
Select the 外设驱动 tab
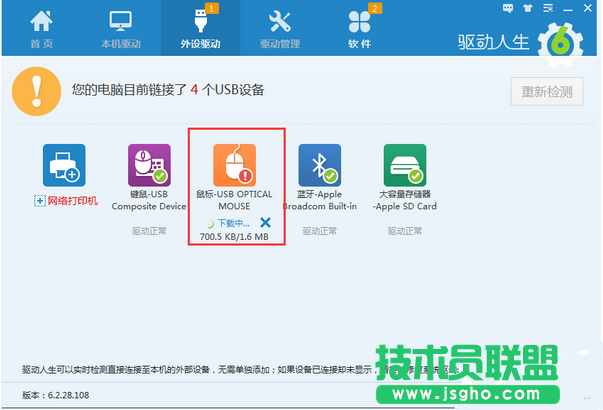[x=200, y=29]
